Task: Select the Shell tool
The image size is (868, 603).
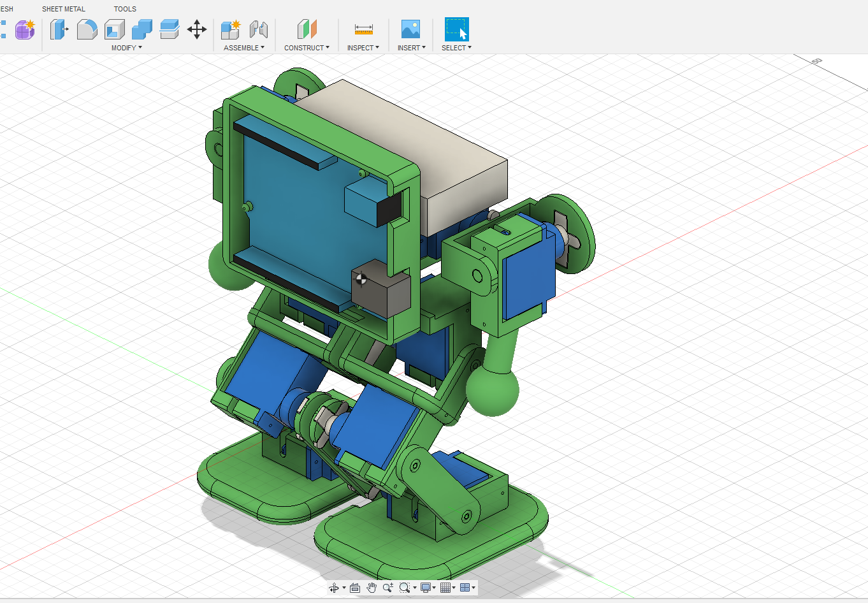Action: [115, 29]
